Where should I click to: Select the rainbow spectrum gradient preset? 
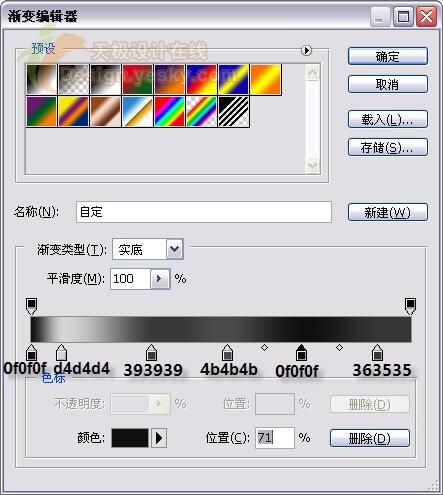pyautogui.click(x=169, y=112)
